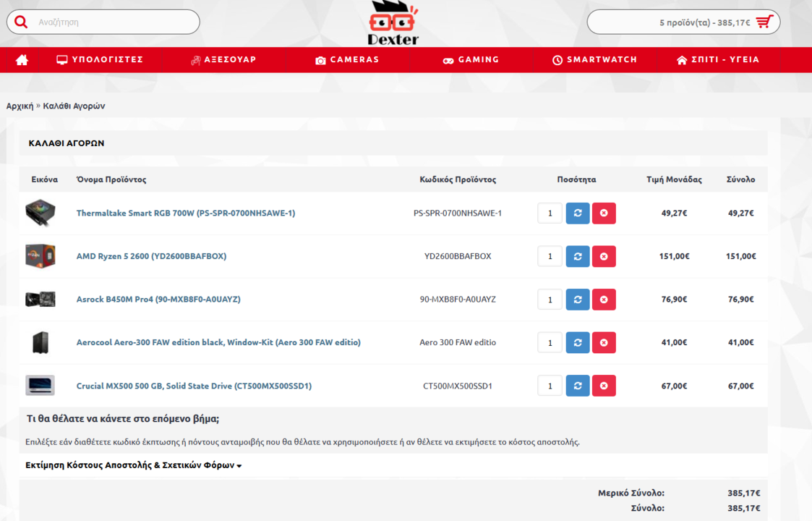This screenshot has height=521, width=812.
Task: Open the ΣΠΙΤΙ - ΥΓΕΙΑ menu
Action: pyautogui.click(x=718, y=59)
